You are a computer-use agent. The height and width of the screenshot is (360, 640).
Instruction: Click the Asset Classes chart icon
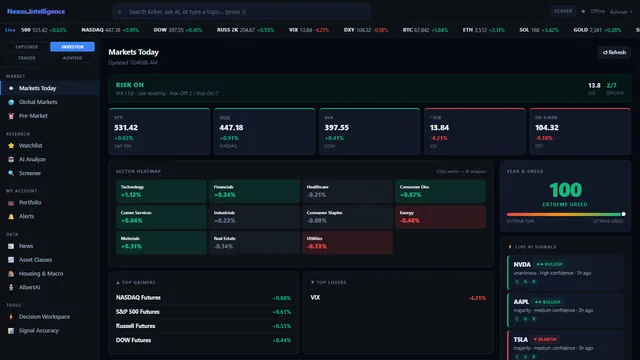click(x=11, y=260)
